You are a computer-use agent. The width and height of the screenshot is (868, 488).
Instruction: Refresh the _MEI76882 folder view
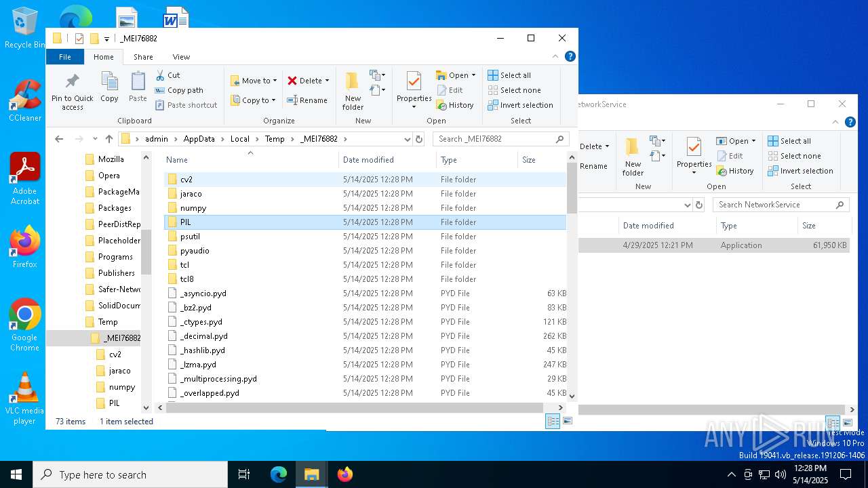[x=419, y=139]
